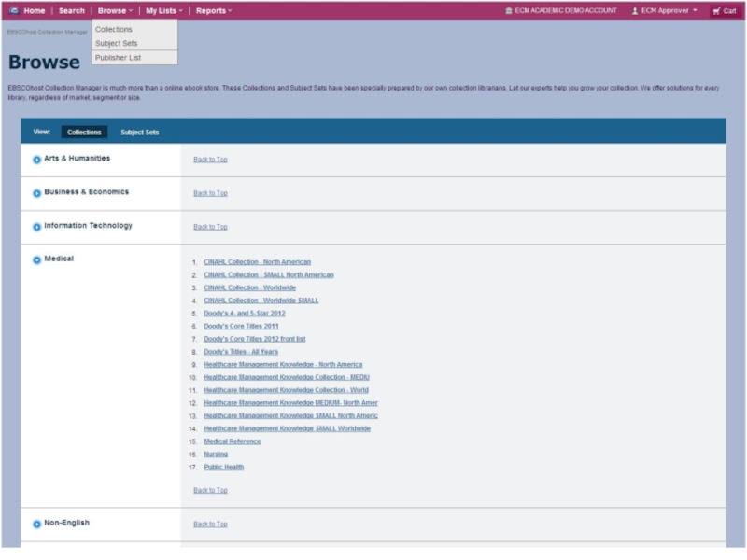Click the institution icon by ECM Academic Demo Account
The width and height of the screenshot is (747, 560).
pyautogui.click(x=508, y=11)
